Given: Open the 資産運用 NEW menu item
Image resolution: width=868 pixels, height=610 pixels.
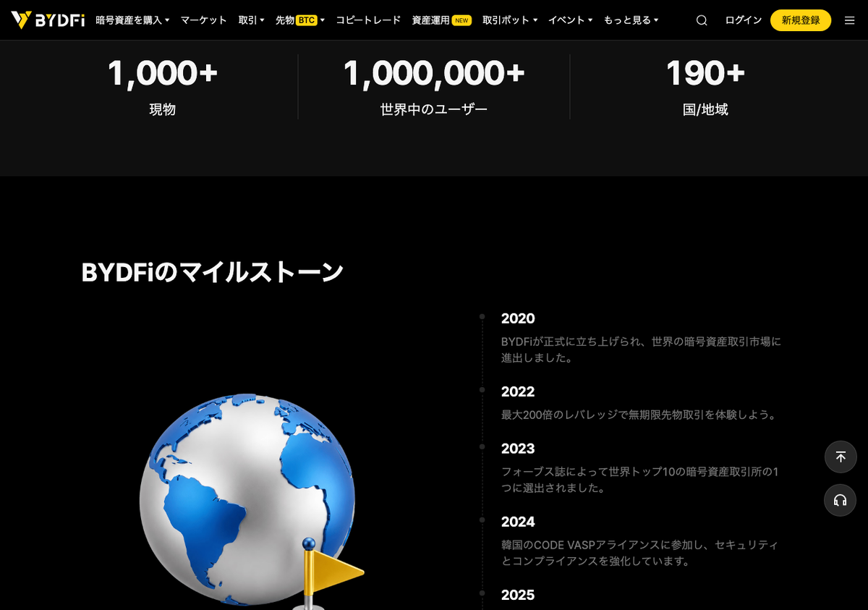Looking at the screenshot, I should coord(441,20).
